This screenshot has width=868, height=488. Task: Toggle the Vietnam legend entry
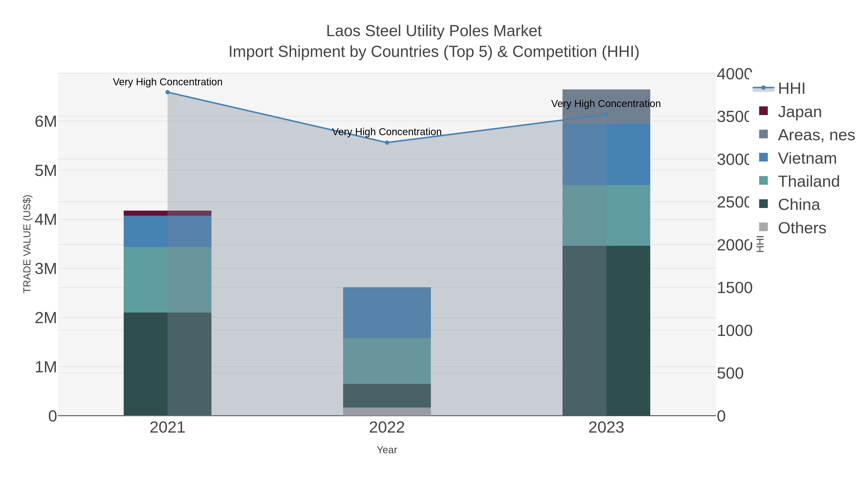[797, 158]
